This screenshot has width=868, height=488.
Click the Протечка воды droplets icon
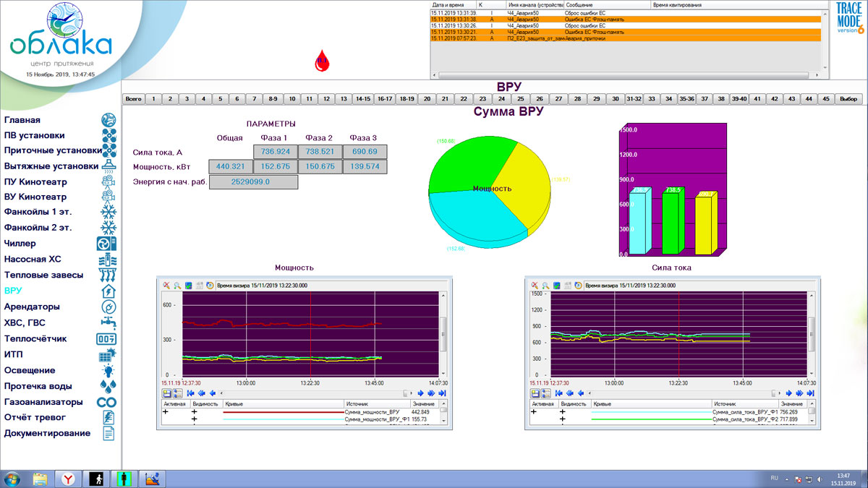coord(107,386)
